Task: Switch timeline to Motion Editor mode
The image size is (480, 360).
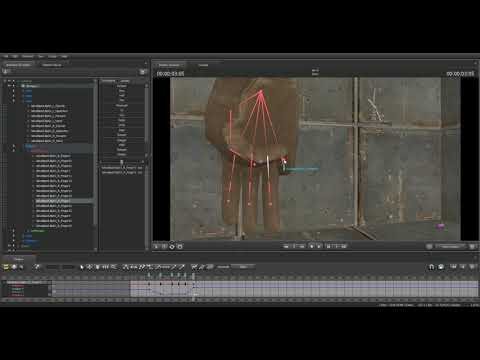Action: point(14,267)
